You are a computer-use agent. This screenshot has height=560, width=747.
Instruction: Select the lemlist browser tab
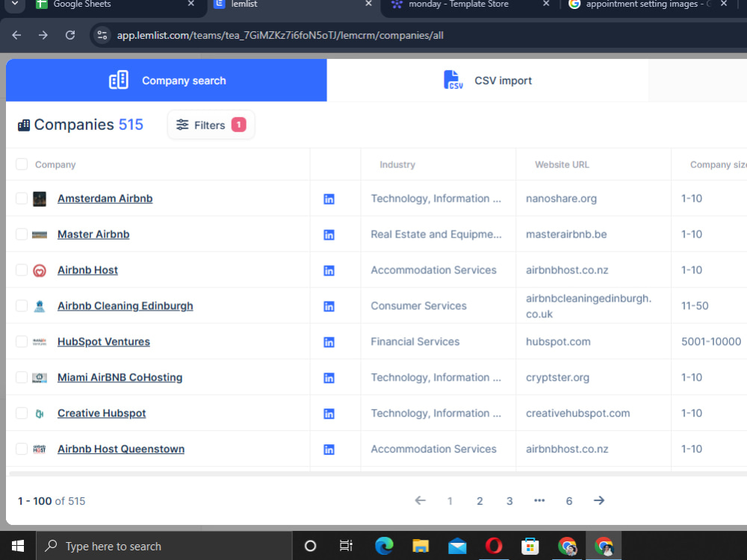pos(293,6)
